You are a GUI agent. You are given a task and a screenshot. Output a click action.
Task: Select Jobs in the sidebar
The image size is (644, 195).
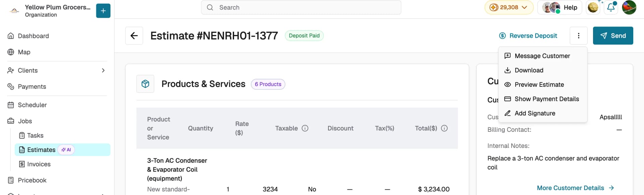[x=25, y=121]
